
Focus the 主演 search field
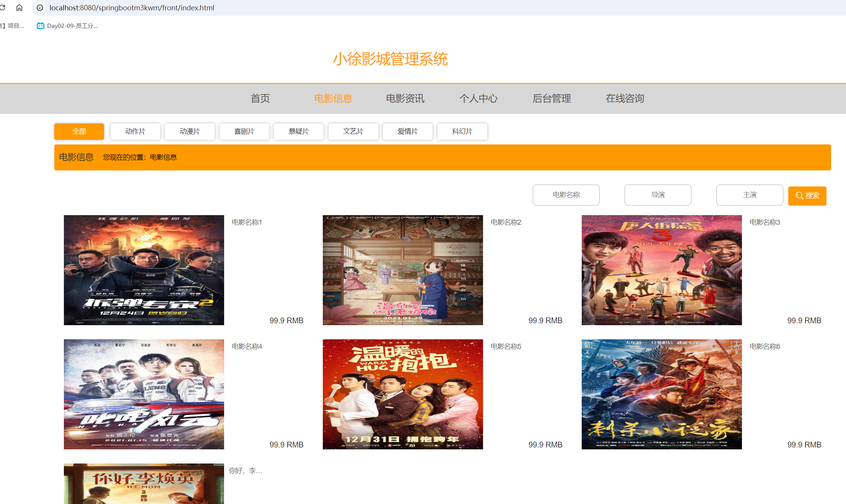click(750, 195)
